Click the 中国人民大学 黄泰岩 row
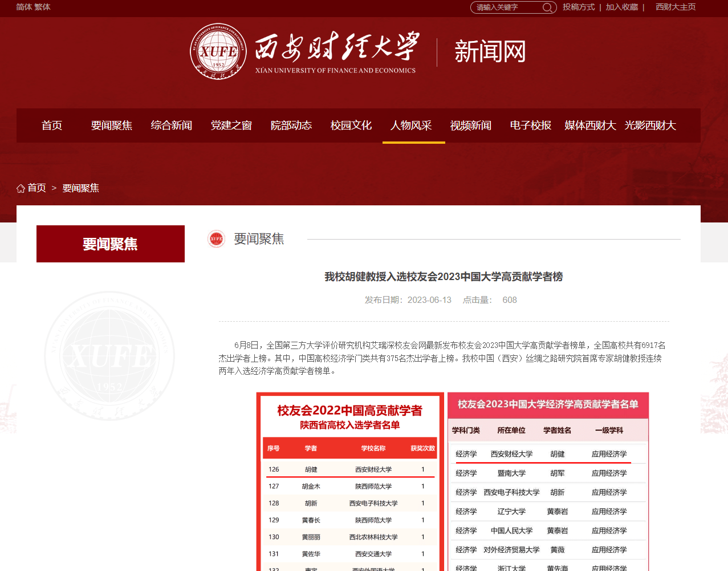The height and width of the screenshot is (571, 728). tap(548, 530)
